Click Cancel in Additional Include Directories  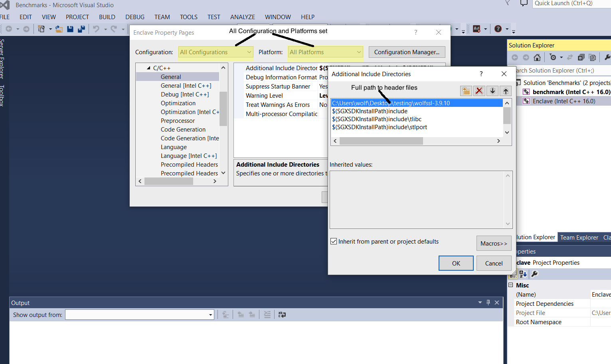click(x=494, y=263)
